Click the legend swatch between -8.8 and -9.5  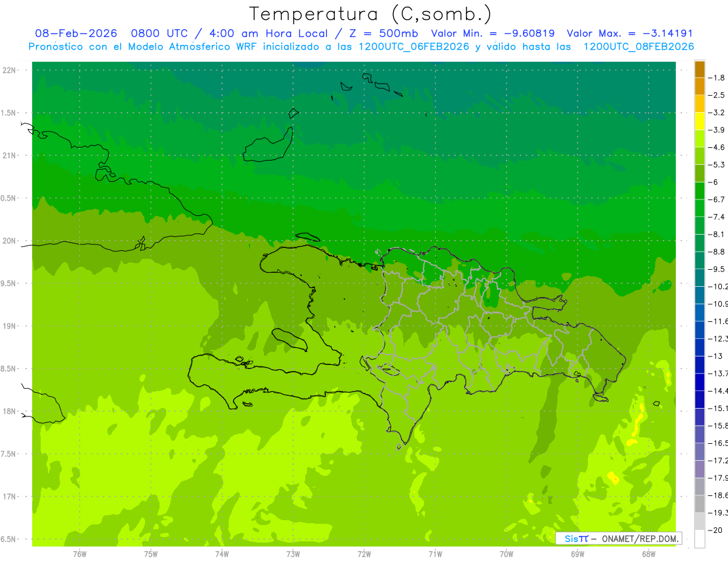[x=699, y=260]
